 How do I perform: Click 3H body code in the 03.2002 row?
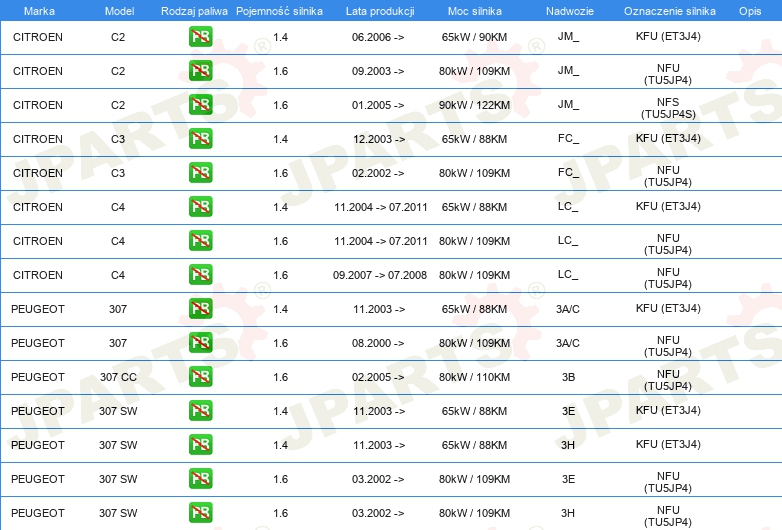(x=568, y=513)
